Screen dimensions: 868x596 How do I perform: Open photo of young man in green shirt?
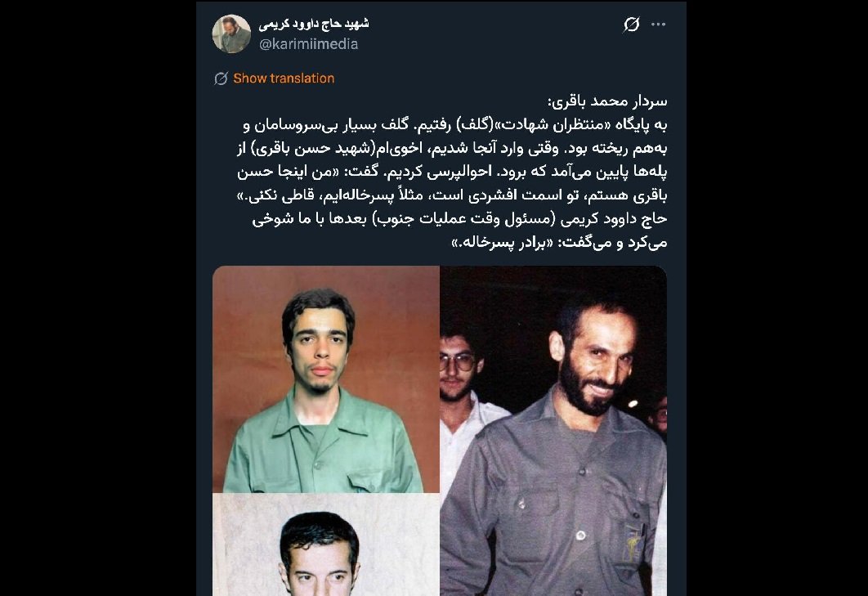coord(326,379)
